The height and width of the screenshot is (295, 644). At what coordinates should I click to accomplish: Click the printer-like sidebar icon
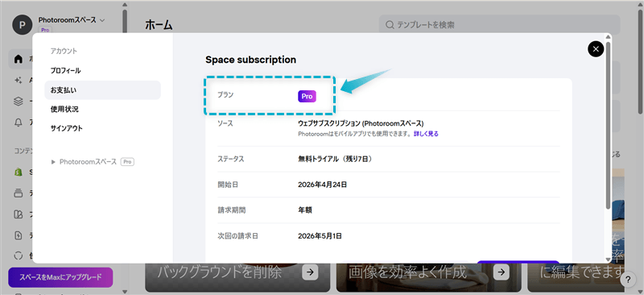(18, 193)
